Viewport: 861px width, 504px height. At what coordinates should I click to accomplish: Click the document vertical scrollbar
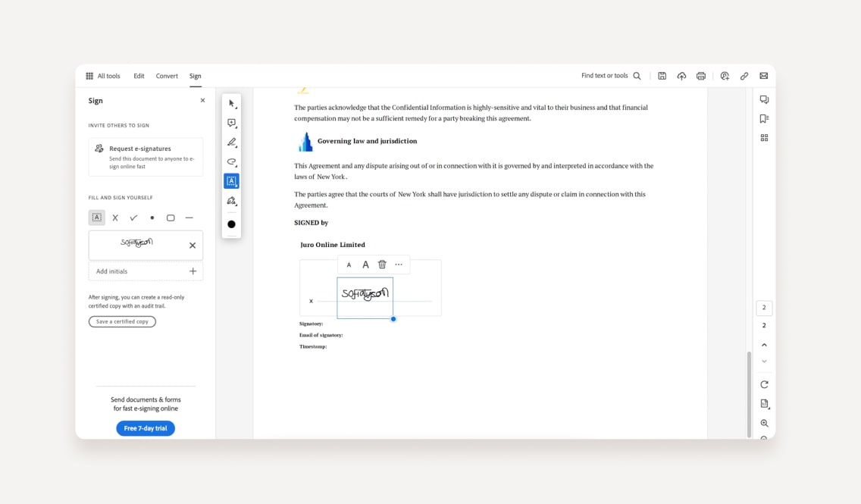[x=749, y=394]
